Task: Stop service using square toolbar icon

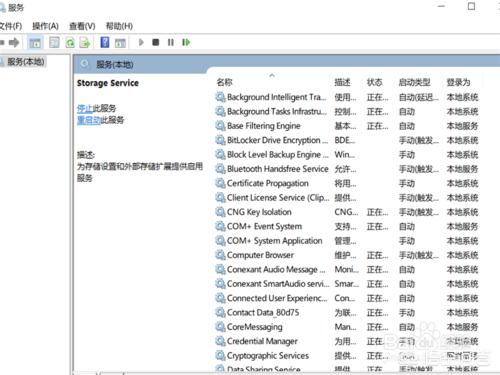Action: coord(155,42)
